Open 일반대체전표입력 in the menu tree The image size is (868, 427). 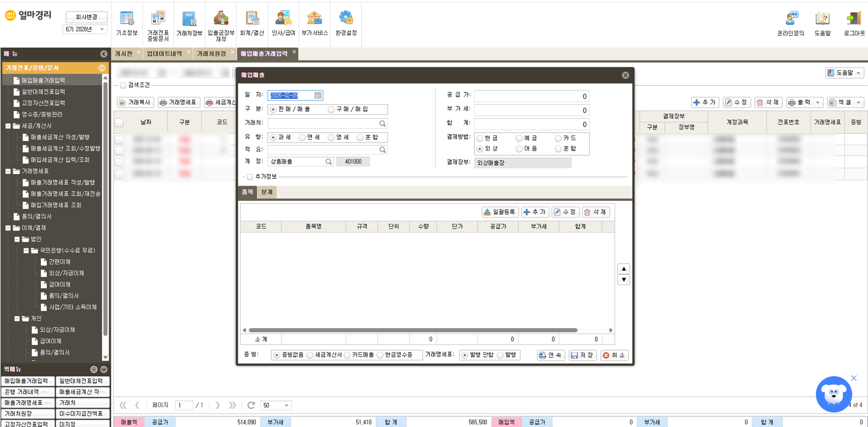43,92
